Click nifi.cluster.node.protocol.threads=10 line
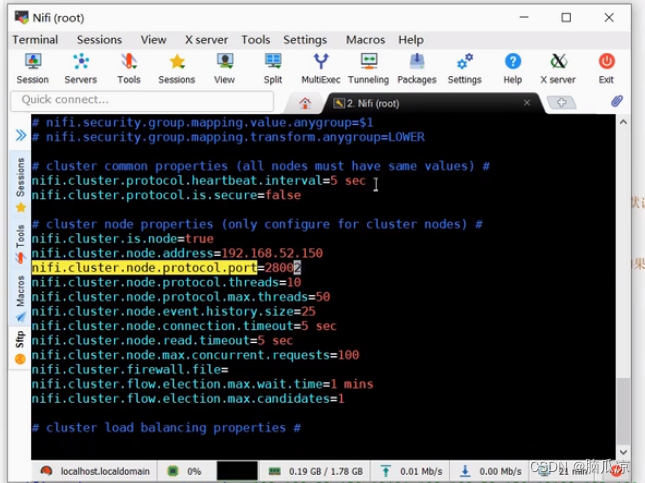Image resolution: width=645 pixels, height=483 pixels. 166,282
